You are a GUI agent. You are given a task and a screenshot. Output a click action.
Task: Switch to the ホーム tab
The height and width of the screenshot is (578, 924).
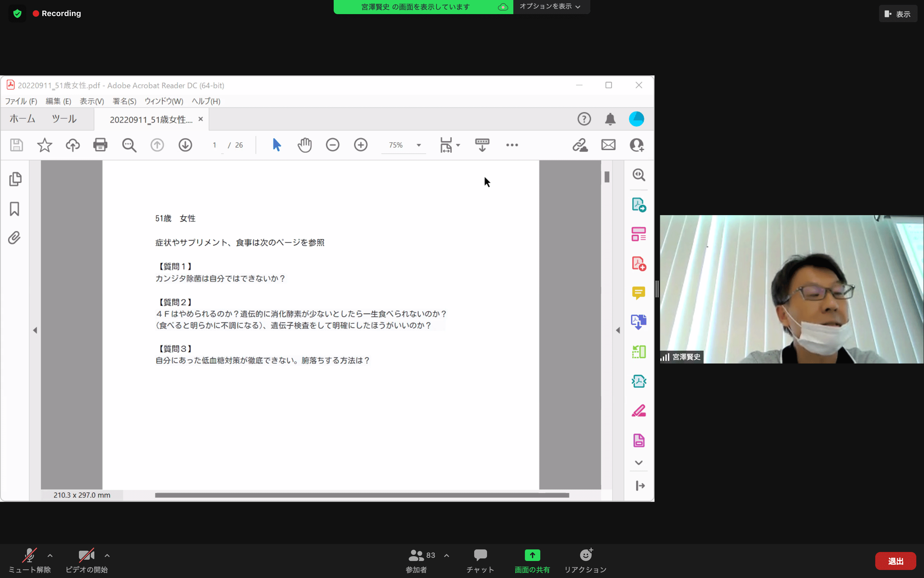(x=22, y=119)
